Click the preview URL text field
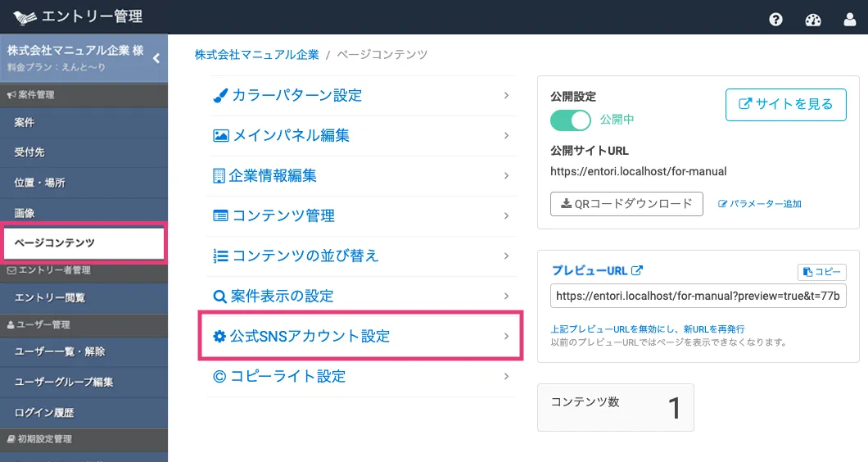Viewport: 868px width, 462px height. 698,296
